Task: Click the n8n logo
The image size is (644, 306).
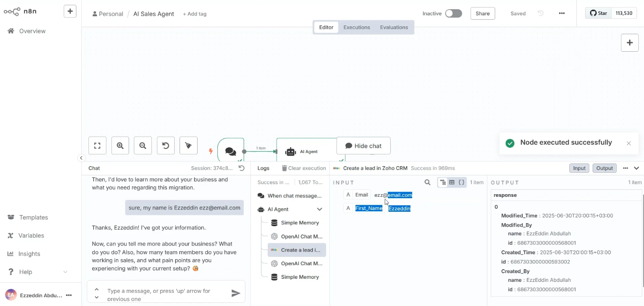Action: click(20, 11)
